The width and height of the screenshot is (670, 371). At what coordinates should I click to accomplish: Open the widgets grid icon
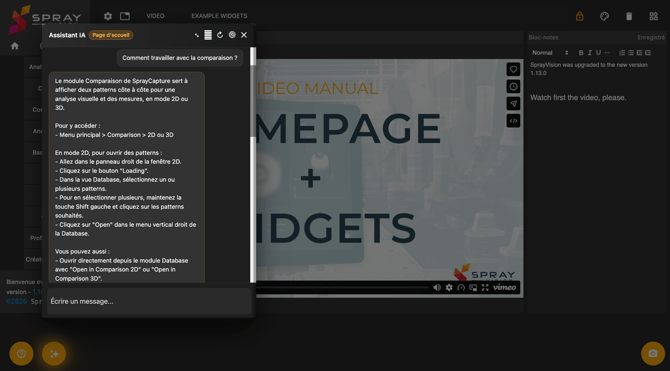[x=654, y=16]
